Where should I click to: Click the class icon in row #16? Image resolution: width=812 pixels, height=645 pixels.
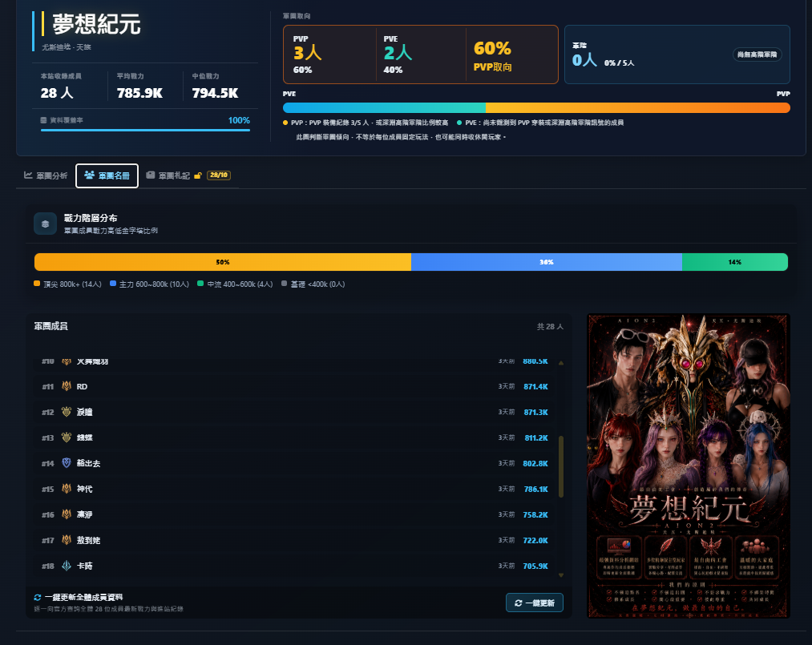[67, 514]
